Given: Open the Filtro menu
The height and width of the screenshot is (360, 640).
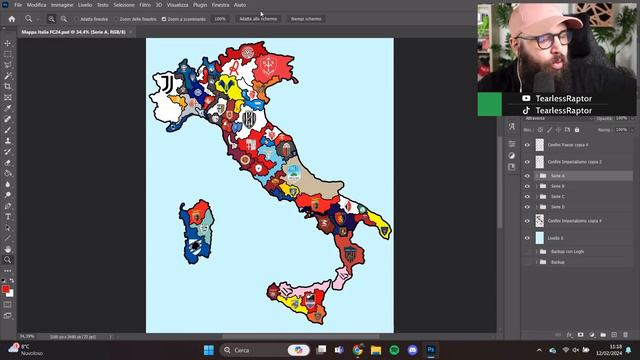Looking at the screenshot, I should point(145,5).
